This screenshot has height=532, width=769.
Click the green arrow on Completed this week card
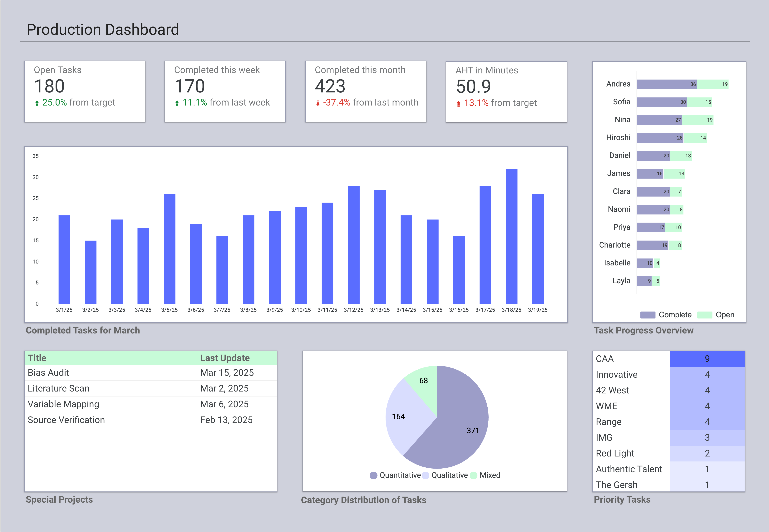click(177, 103)
